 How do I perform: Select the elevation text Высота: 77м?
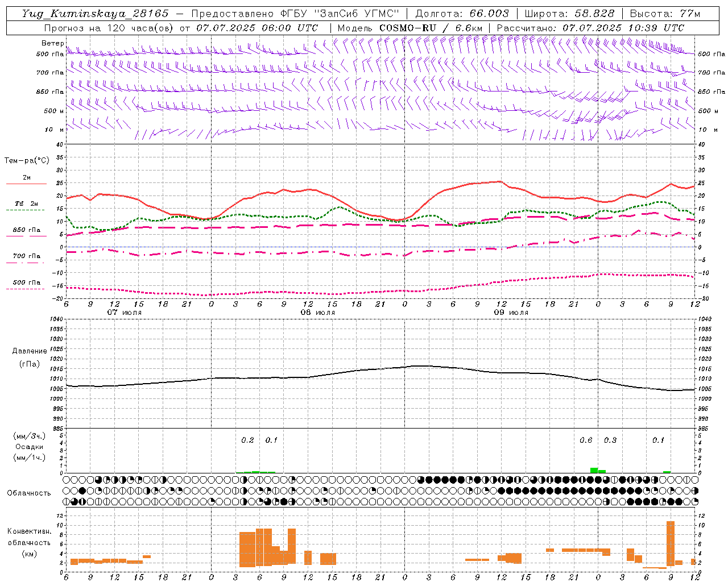tap(665, 14)
